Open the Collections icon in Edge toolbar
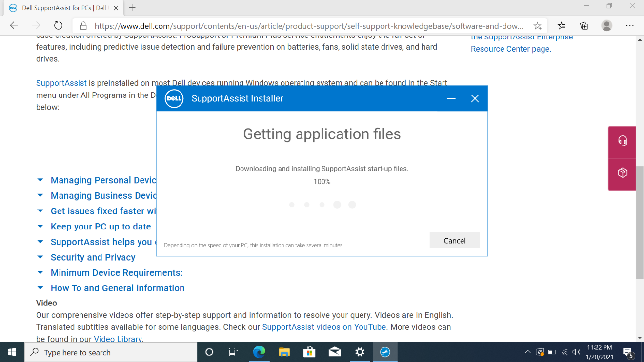The width and height of the screenshot is (644, 362). 584,26
